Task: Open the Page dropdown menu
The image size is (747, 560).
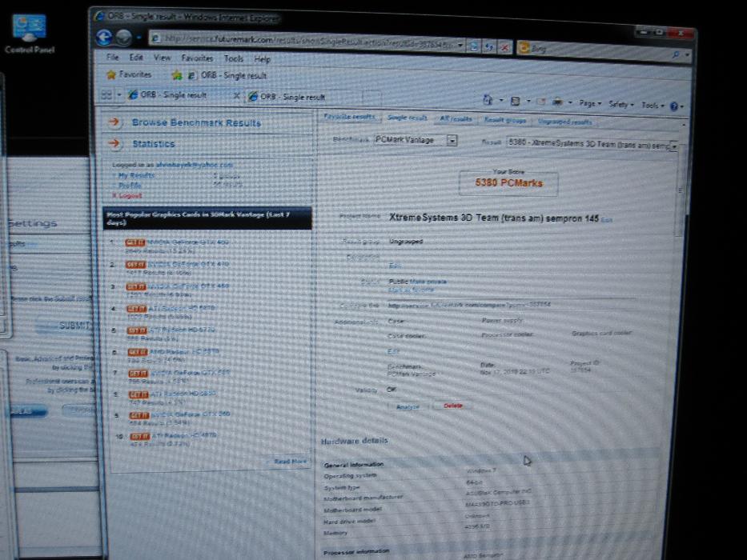Action: pos(590,103)
